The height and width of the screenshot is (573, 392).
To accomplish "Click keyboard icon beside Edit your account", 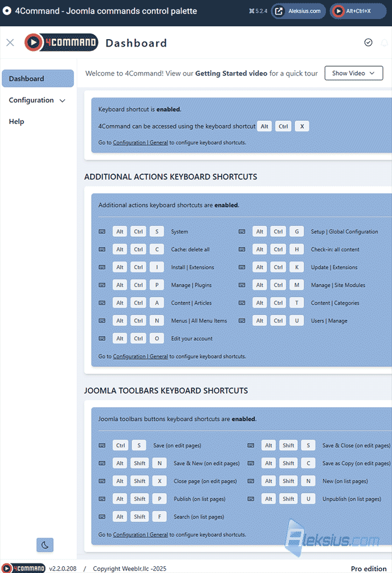I will 102,339.
